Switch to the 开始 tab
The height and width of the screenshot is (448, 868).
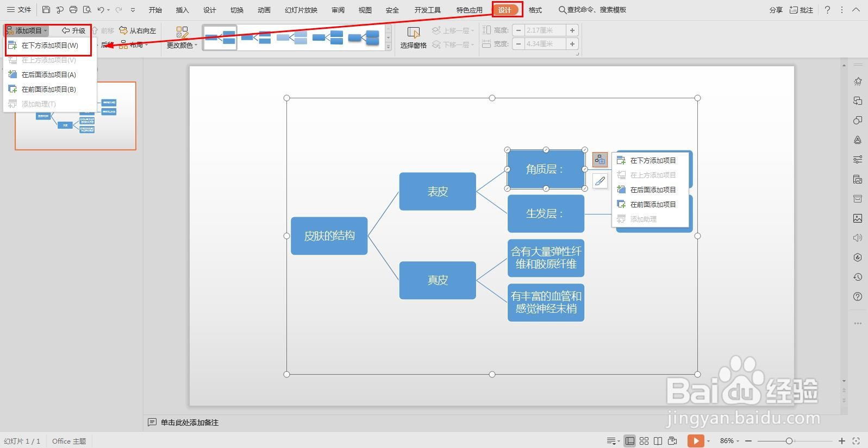pos(155,10)
